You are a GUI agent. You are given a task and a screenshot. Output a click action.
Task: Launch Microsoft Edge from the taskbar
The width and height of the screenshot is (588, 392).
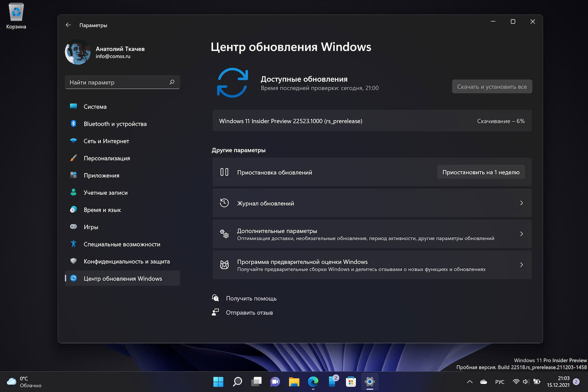coord(313,381)
